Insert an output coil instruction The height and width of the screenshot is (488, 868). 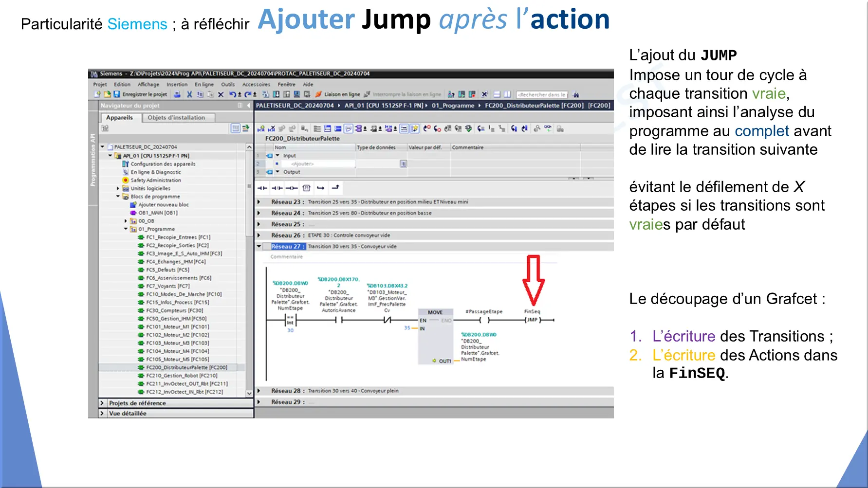[x=292, y=188]
